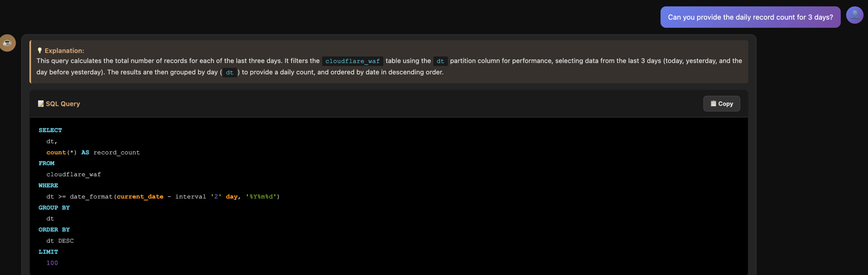Click the ORDER BY keyword
This screenshot has height=275, width=868.
point(54,230)
